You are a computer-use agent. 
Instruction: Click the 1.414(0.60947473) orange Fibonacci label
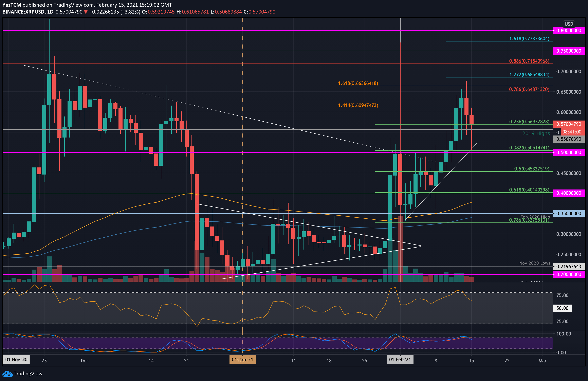358,105
